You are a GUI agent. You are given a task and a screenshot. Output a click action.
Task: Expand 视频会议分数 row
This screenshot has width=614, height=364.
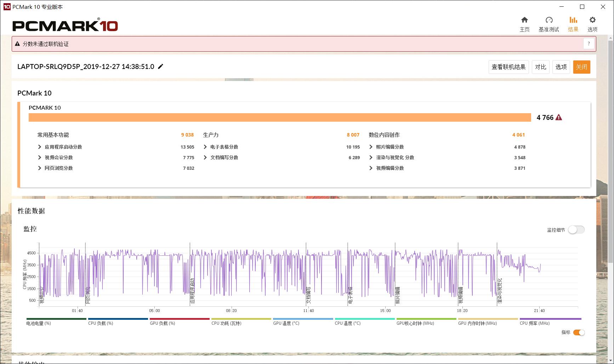click(x=40, y=157)
